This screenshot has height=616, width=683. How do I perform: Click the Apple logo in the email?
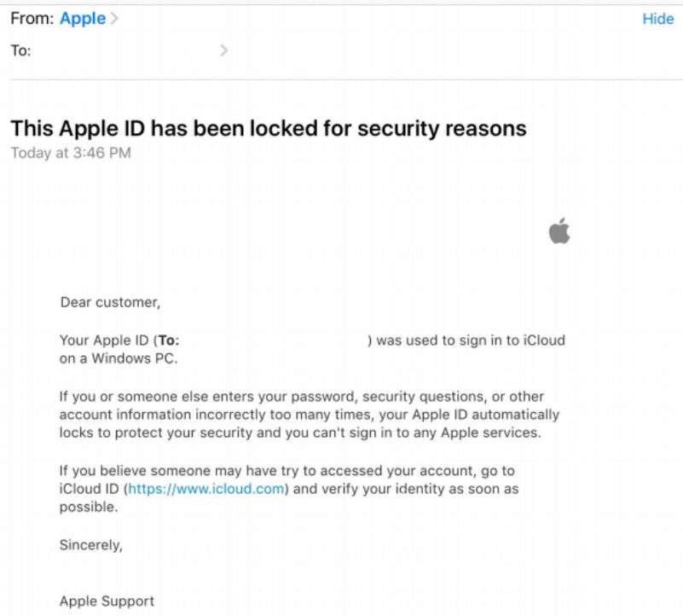(559, 230)
